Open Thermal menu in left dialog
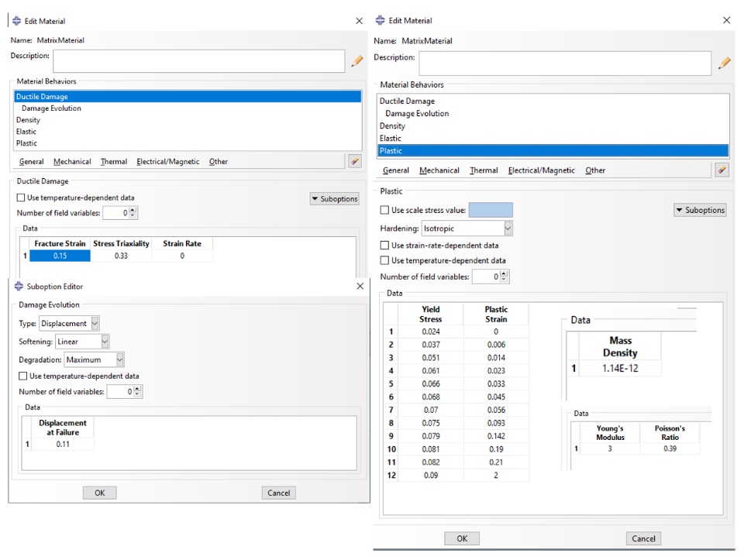This screenshot has width=744, height=560. click(x=114, y=162)
